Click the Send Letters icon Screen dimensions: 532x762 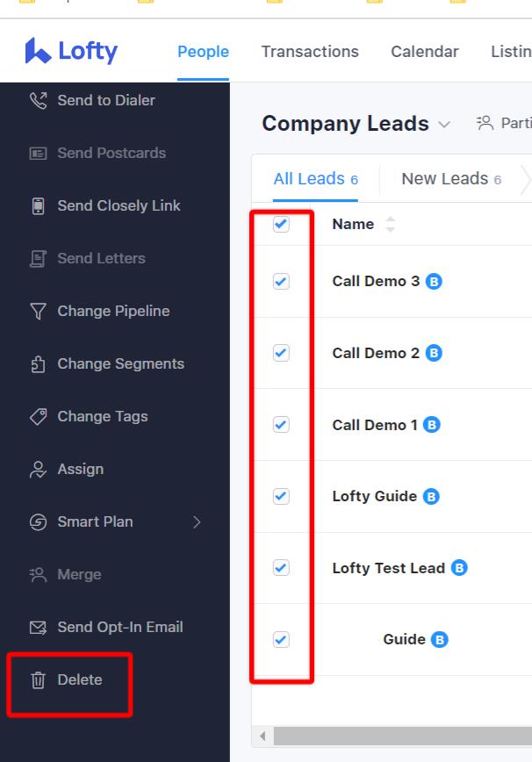(x=39, y=258)
